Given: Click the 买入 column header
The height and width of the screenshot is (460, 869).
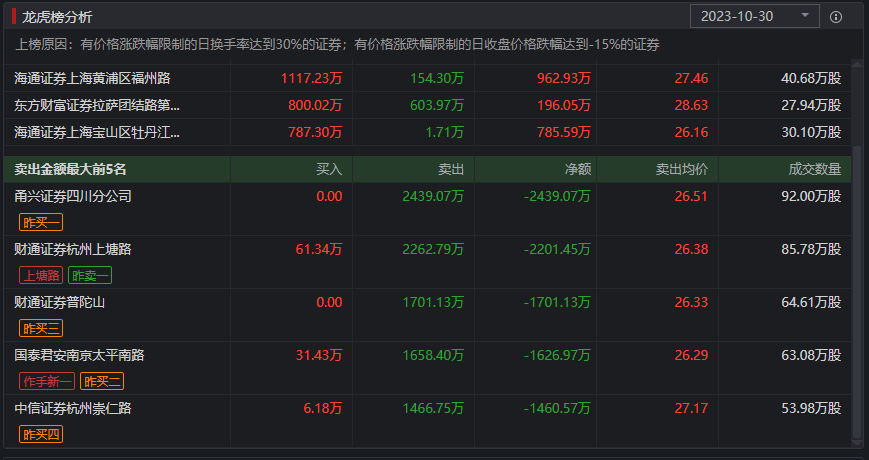Looking at the screenshot, I should 329,170.
